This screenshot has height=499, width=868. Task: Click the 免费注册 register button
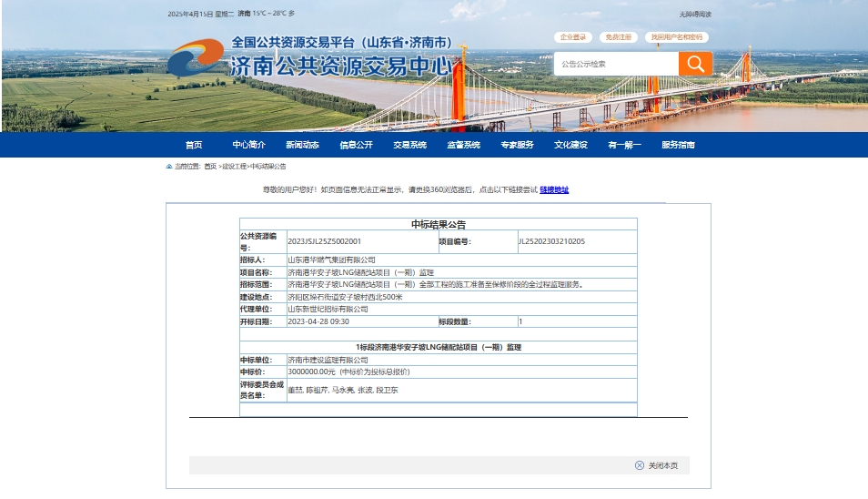point(618,37)
